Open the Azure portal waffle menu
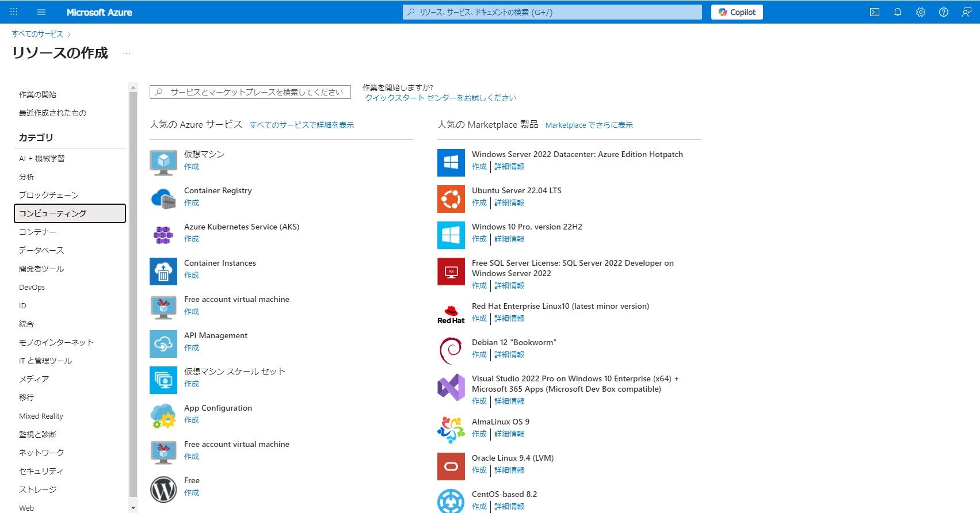The image size is (980, 524). click(14, 12)
